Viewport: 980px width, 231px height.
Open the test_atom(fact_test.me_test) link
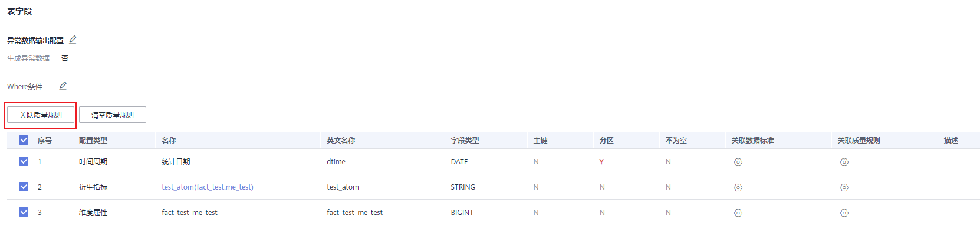click(x=208, y=187)
